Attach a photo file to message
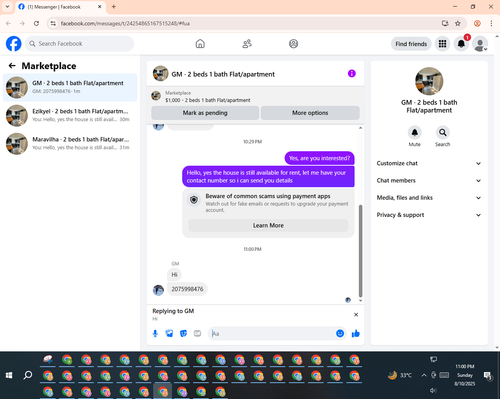Screen dimensions: 500x399 (169, 333)
